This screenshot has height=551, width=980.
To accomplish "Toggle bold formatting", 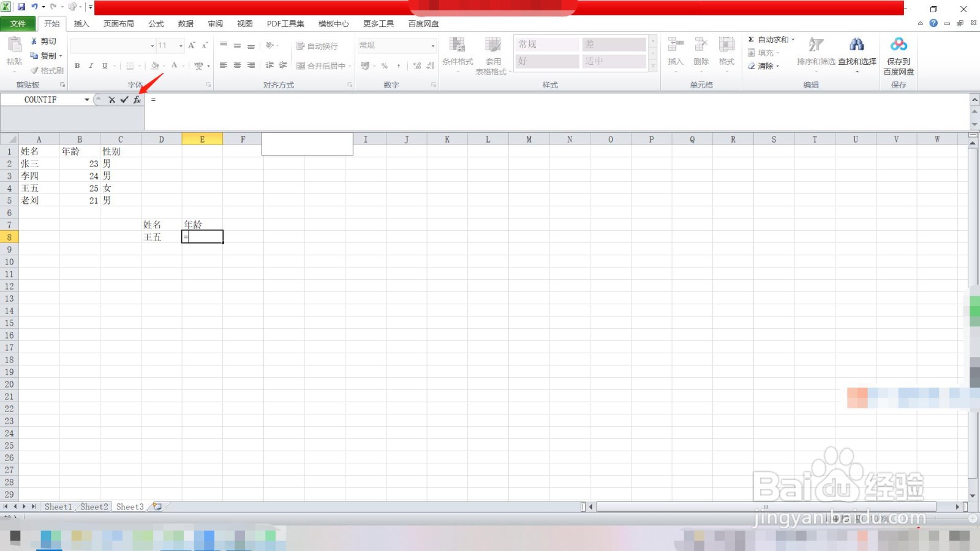I will [77, 66].
